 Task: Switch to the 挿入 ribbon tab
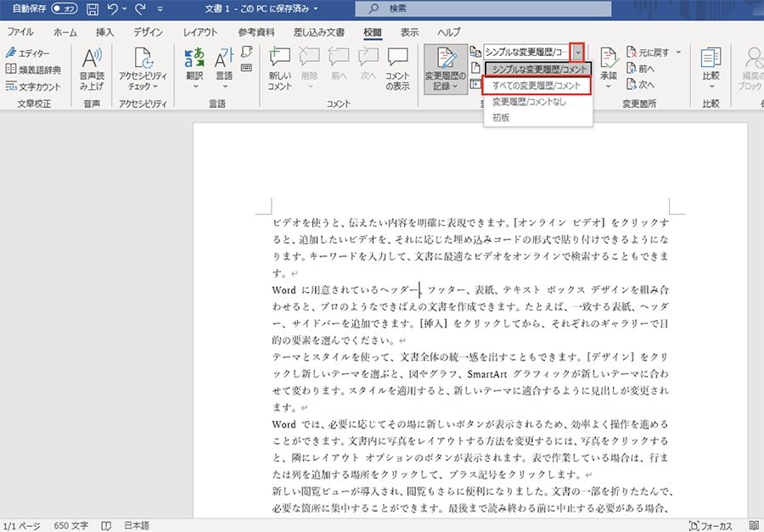[105, 32]
